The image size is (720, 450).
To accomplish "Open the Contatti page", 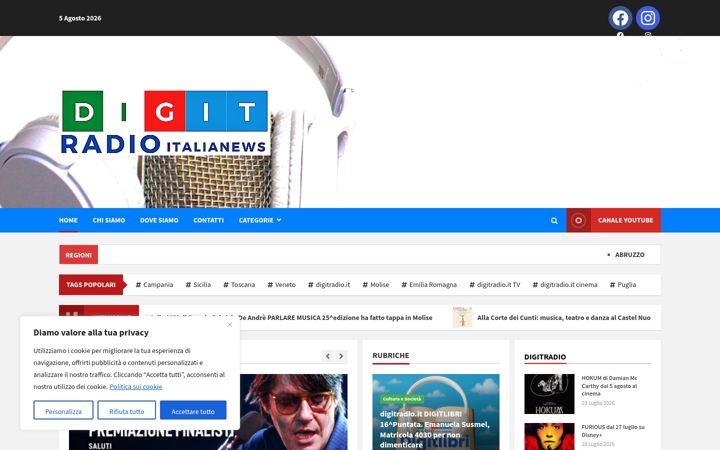I will coord(208,220).
